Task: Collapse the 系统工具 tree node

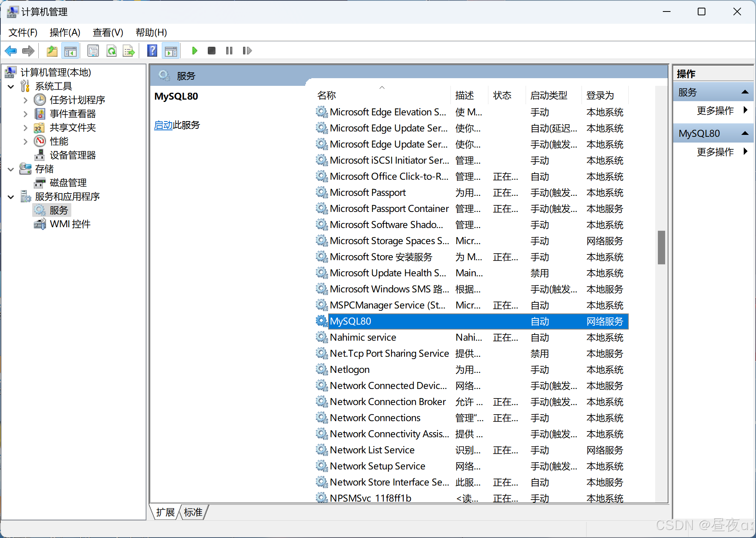Action: pos(11,87)
